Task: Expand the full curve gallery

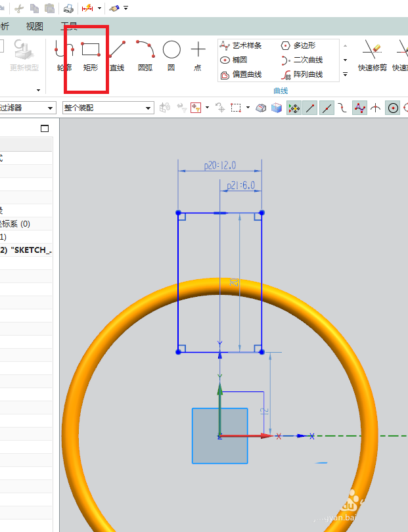Action: coord(345,74)
